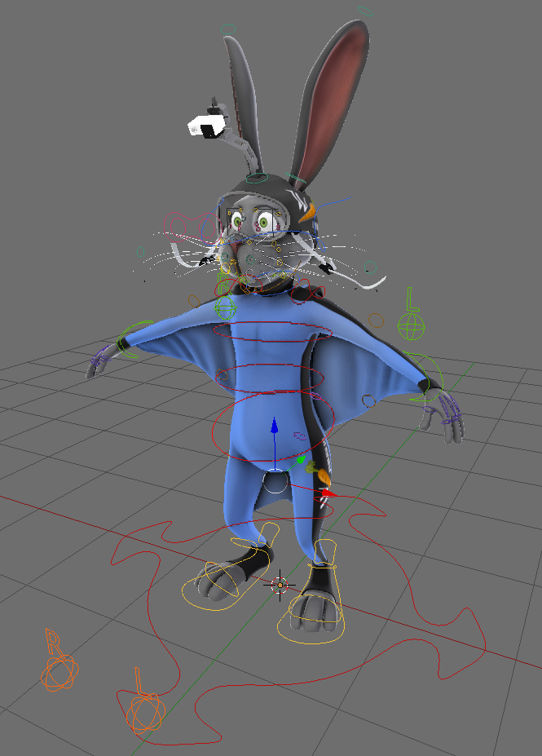Select the small purple oval hip control
This screenshot has height=756, width=542.
point(300,435)
